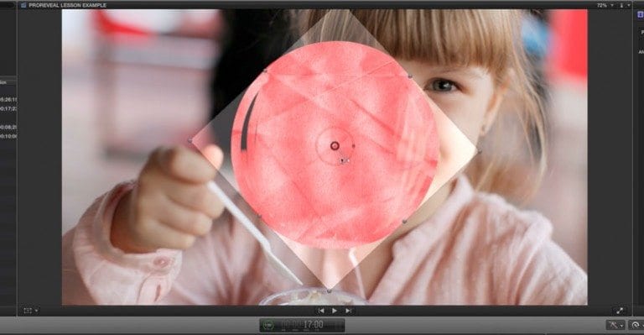Viewport: 644px width, 335px height.
Task: Jump to the previous edit point
Action: pyautogui.click(x=321, y=311)
